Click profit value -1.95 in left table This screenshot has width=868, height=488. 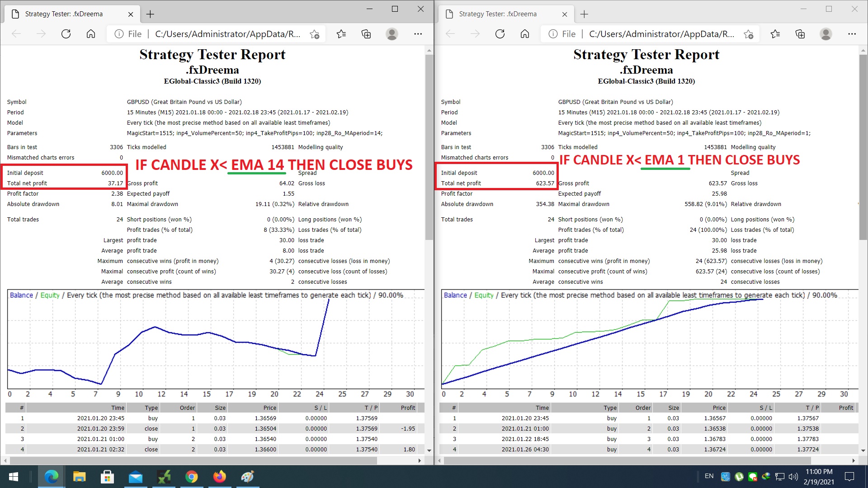pos(408,429)
